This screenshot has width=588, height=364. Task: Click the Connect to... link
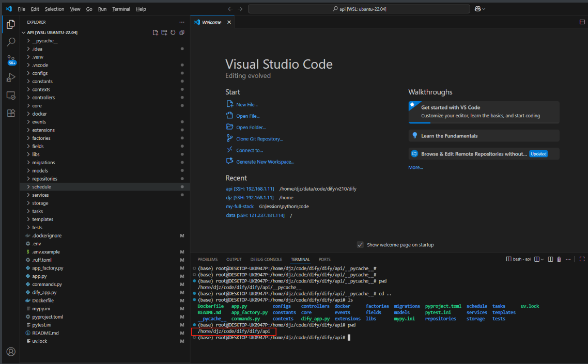250,150
